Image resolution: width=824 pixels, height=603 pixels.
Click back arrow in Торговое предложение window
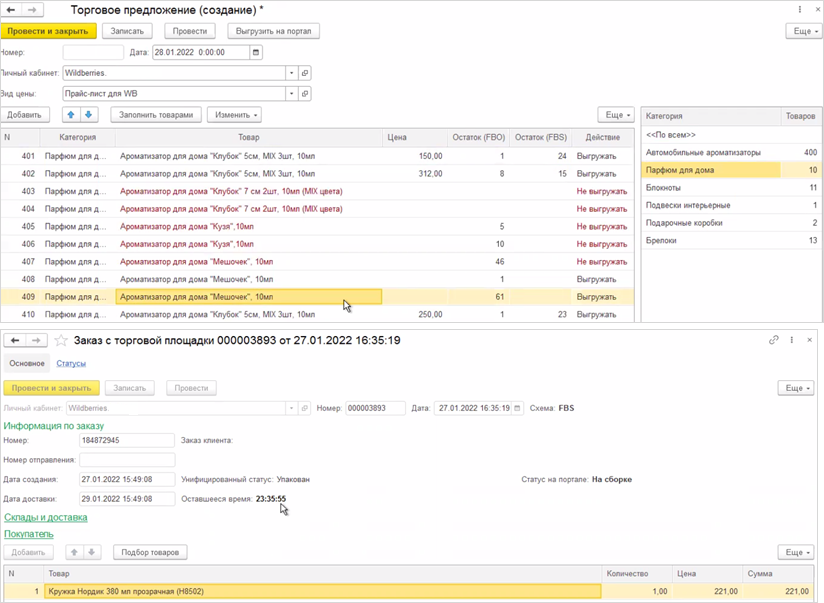[8, 9]
